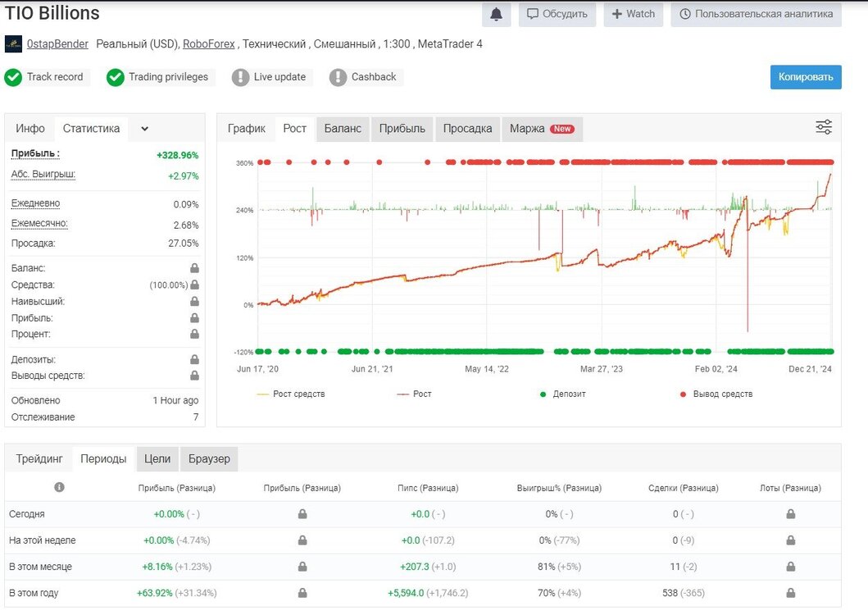Viewport: 868px width, 615px height.
Task: Click the TIO Billions page title
Action: point(52,13)
